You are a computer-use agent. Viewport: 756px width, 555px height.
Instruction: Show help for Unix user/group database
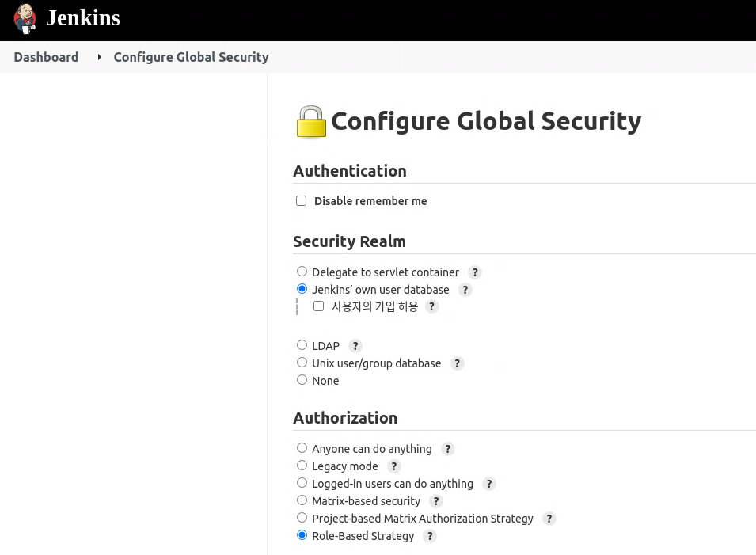coord(457,363)
